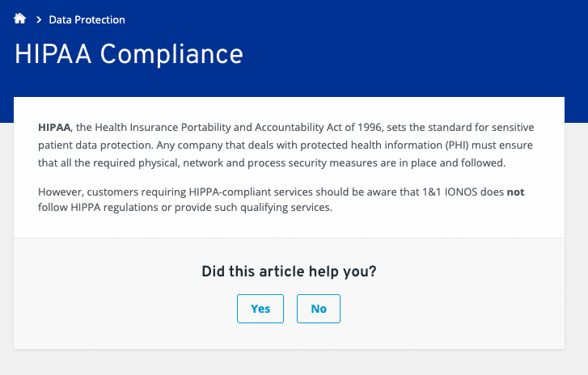Click the "process security measures" text

307,162
